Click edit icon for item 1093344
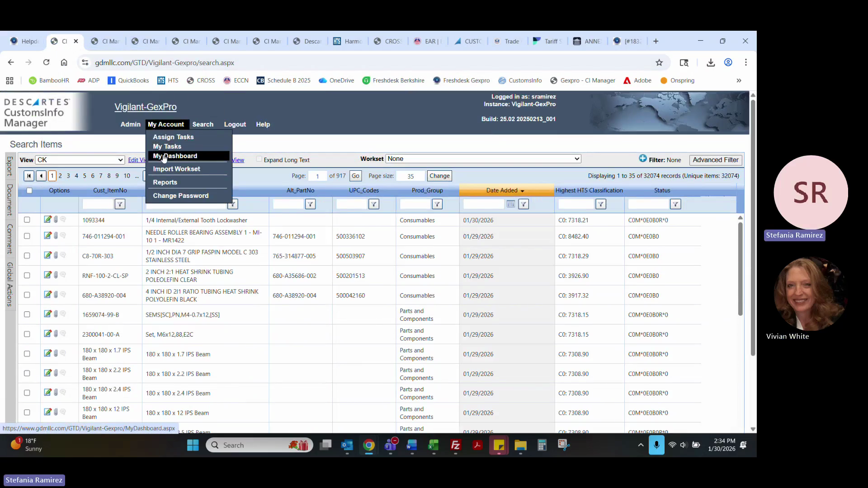 coord(47,220)
